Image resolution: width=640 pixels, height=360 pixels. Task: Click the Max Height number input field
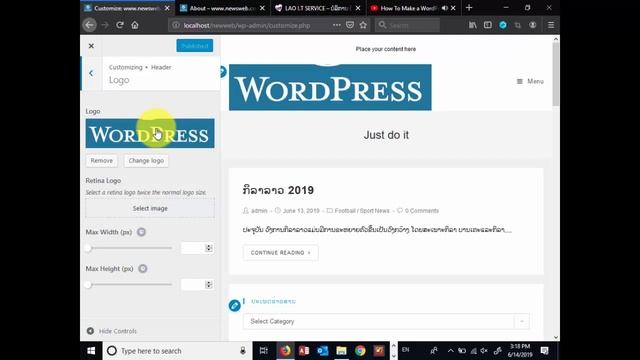point(193,284)
